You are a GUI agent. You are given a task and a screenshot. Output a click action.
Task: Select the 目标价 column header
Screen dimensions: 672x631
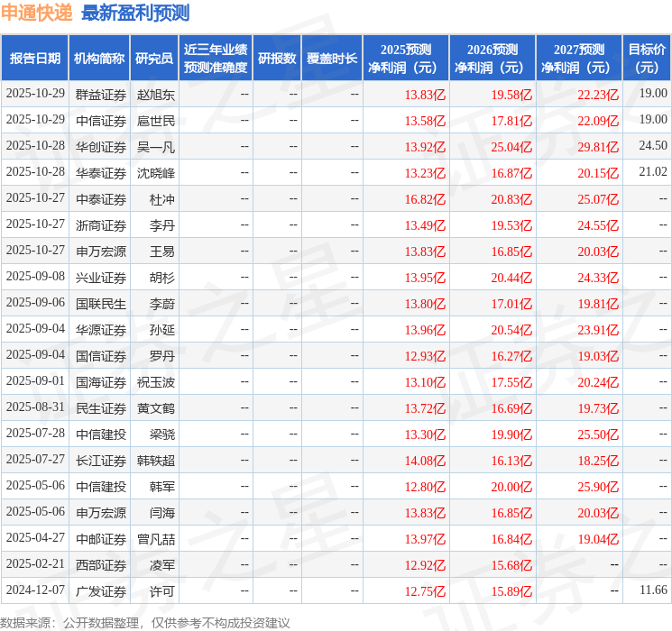pos(647,59)
